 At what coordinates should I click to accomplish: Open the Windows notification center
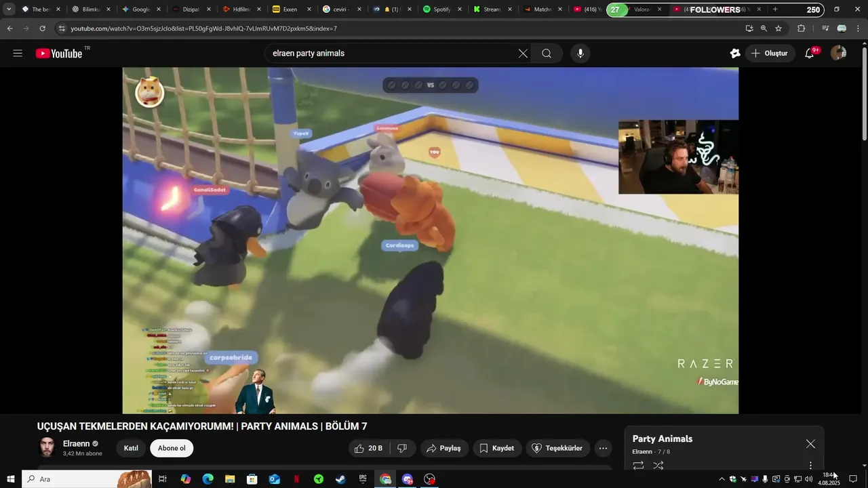point(853,479)
